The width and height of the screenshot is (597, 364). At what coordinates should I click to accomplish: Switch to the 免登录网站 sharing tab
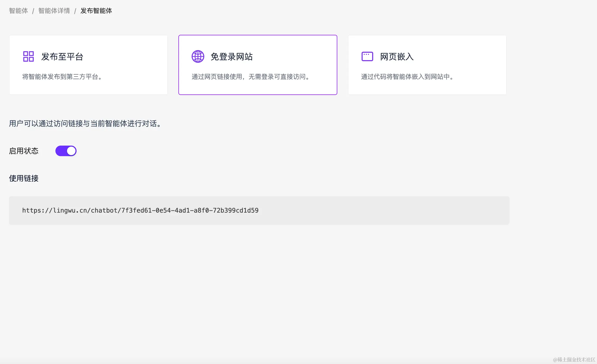click(258, 65)
